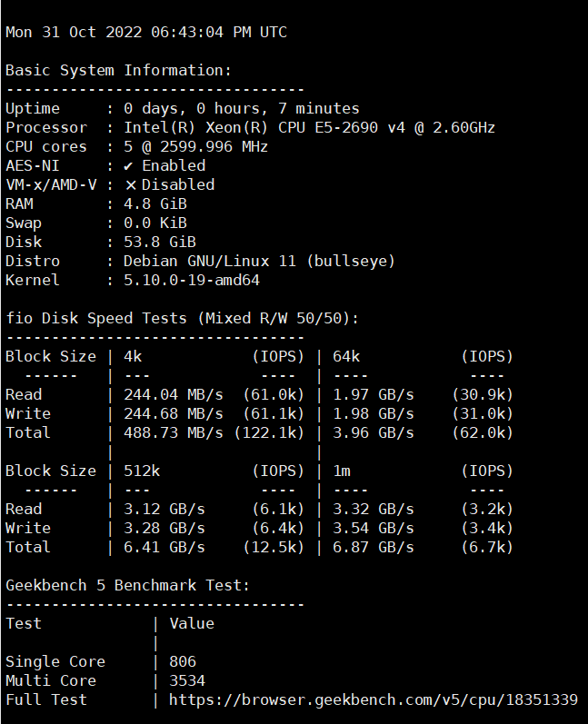Click the RAM value 4.8 GiB

(x=155, y=203)
